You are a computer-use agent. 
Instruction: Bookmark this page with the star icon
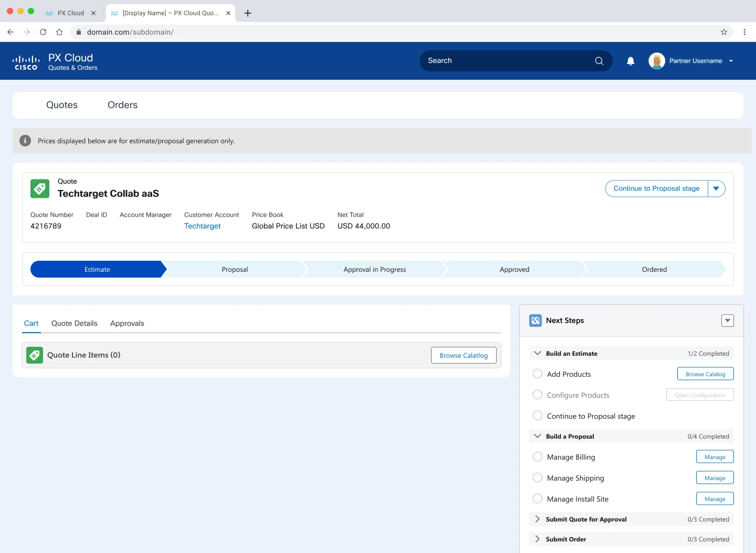[x=724, y=32]
